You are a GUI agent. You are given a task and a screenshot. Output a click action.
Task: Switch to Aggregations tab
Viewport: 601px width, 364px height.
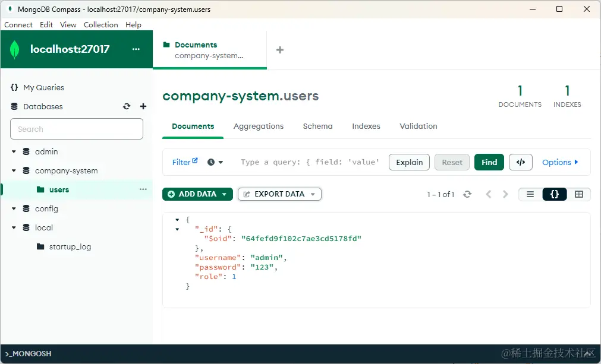[259, 126]
